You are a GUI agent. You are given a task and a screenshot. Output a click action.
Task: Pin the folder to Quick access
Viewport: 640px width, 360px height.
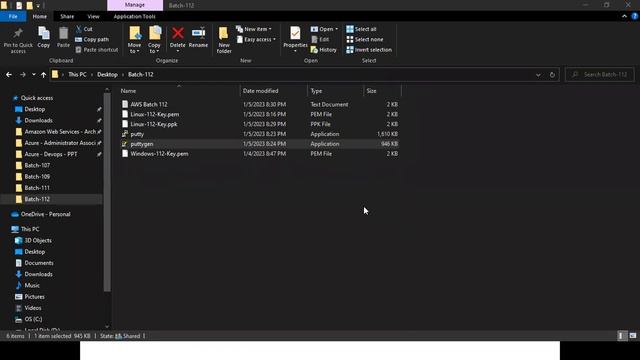pos(18,40)
